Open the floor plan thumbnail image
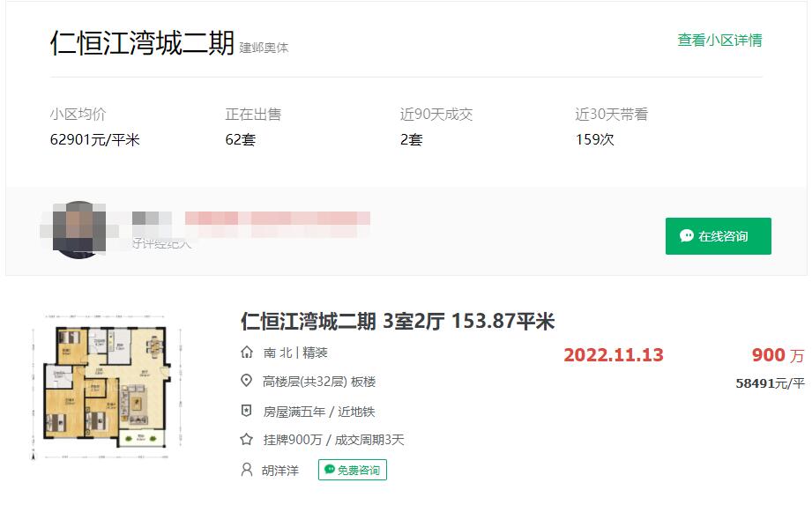 click(108, 387)
